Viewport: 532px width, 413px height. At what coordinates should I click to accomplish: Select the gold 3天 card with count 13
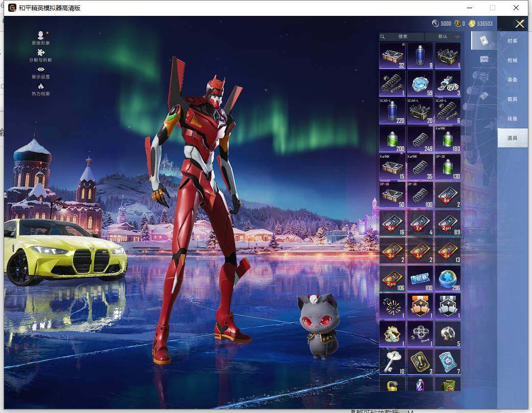[x=448, y=250]
